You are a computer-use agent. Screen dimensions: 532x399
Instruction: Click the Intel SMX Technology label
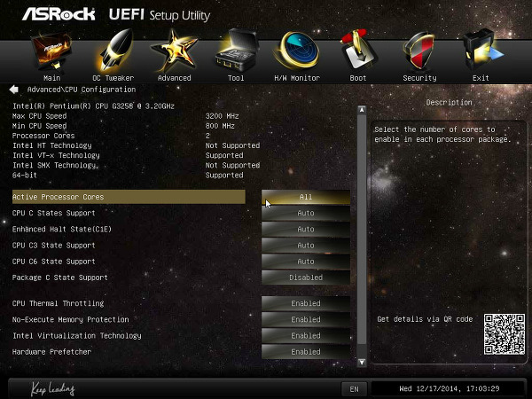click(55, 165)
